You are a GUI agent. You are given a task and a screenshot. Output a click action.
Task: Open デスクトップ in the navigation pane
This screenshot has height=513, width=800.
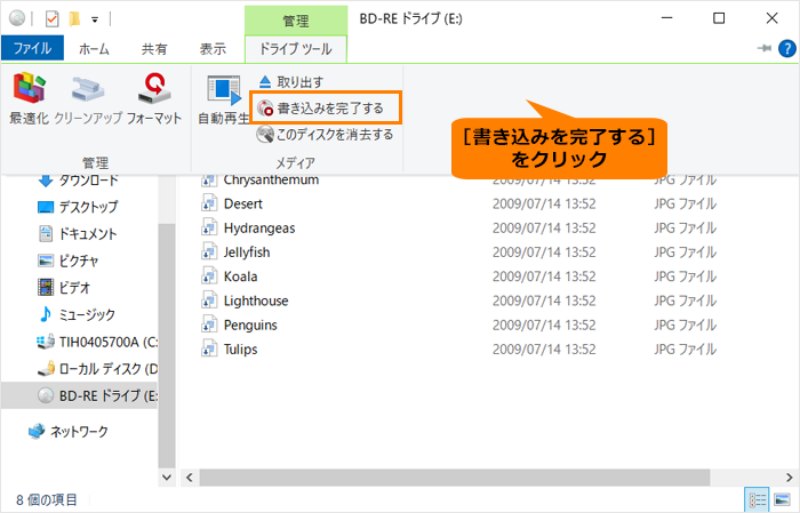point(78,207)
